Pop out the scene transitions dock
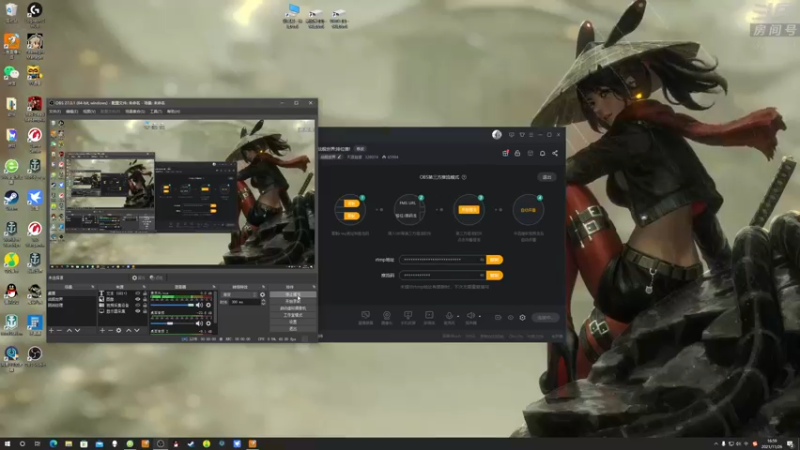 point(263,287)
